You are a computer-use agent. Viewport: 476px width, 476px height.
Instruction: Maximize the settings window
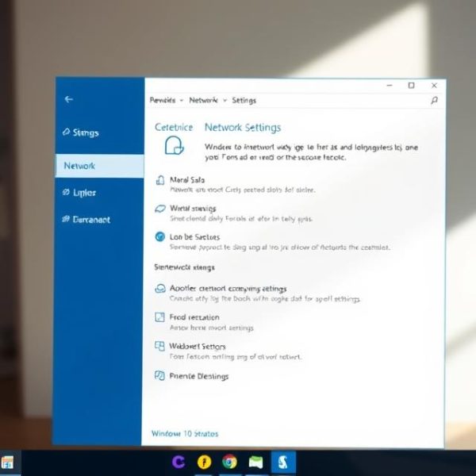click(411, 86)
